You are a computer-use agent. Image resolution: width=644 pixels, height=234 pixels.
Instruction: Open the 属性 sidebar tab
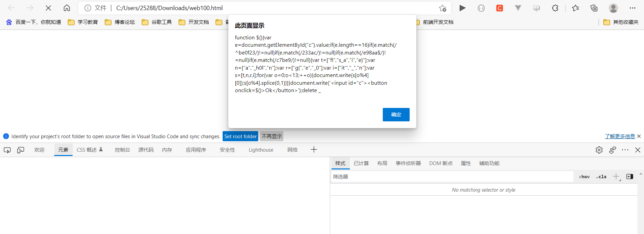466,163
